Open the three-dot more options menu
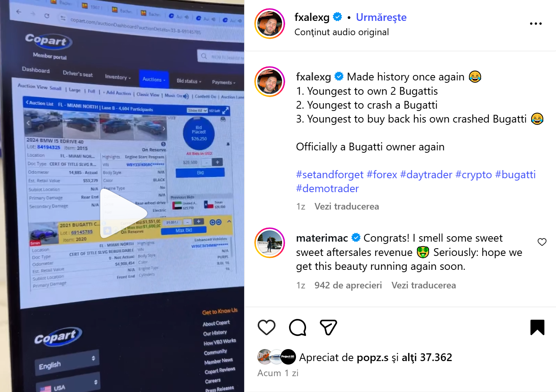The image size is (556, 392). (x=536, y=24)
